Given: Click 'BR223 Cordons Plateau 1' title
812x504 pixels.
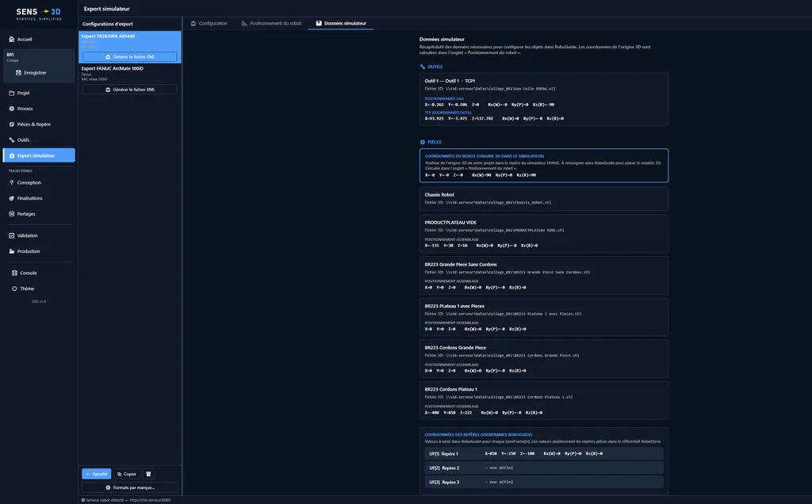Looking at the screenshot, I should click(451, 389).
